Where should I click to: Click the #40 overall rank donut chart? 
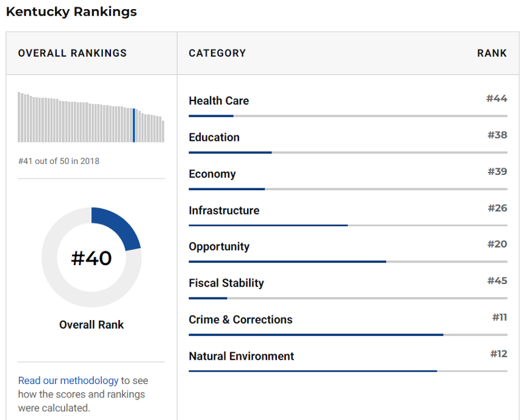click(92, 257)
